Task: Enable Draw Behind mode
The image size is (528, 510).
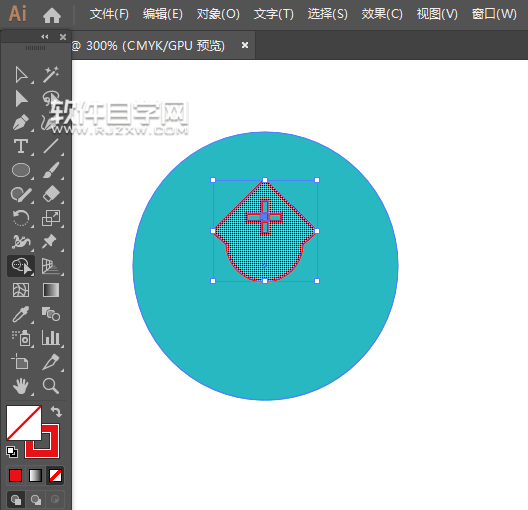Action: [x=36, y=500]
